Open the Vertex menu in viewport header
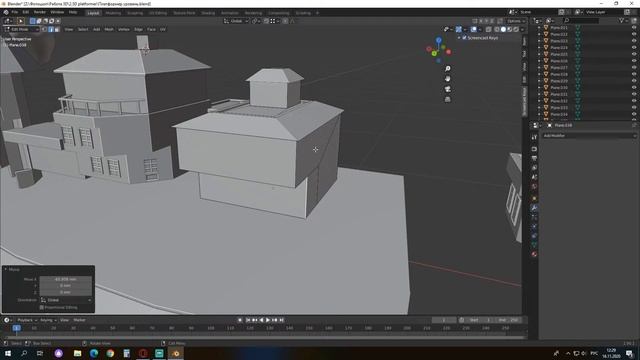Viewport: 640px width, 360px height. pos(124,29)
